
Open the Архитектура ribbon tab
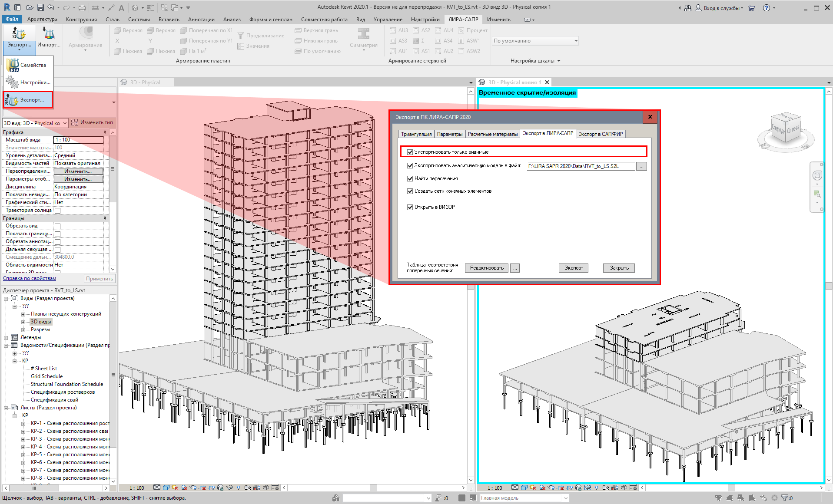pyautogui.click(x=42, y=20)
